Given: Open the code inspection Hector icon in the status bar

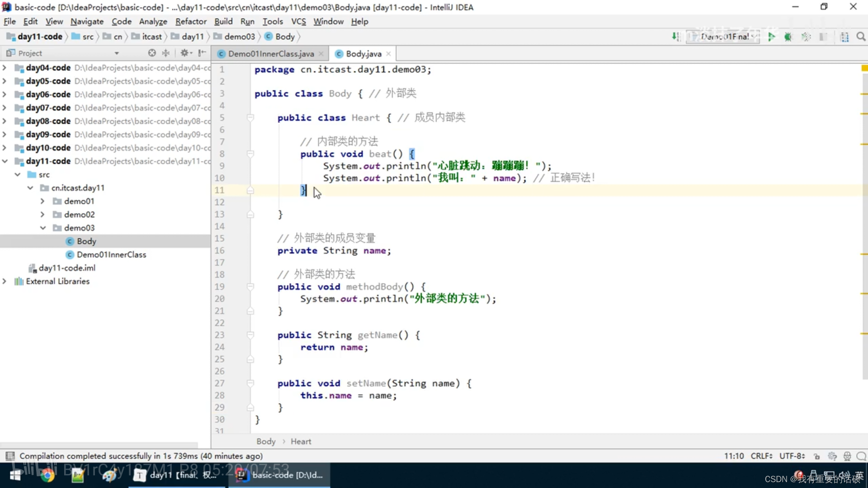Looking at the screenshot, I should 847,456.
